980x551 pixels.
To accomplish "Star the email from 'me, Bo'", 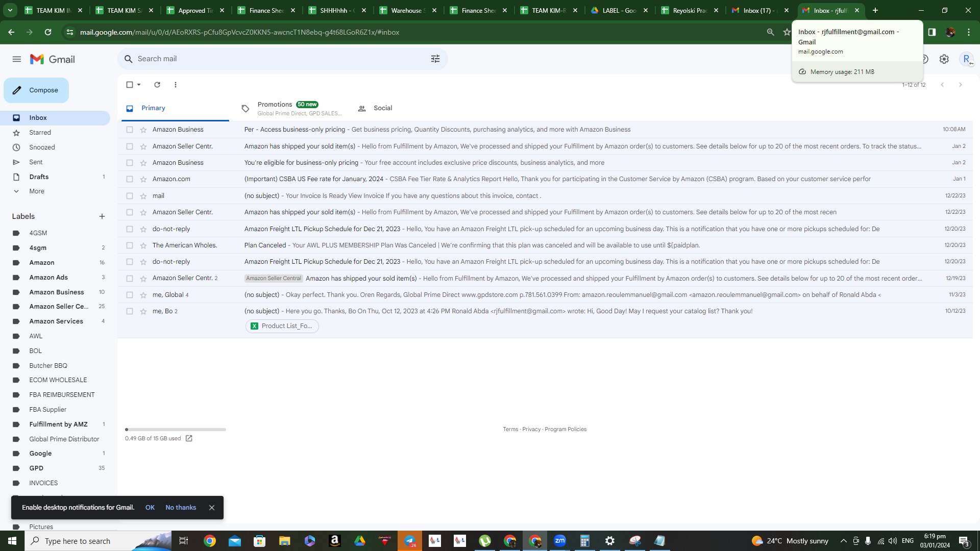I will [143, 311].
